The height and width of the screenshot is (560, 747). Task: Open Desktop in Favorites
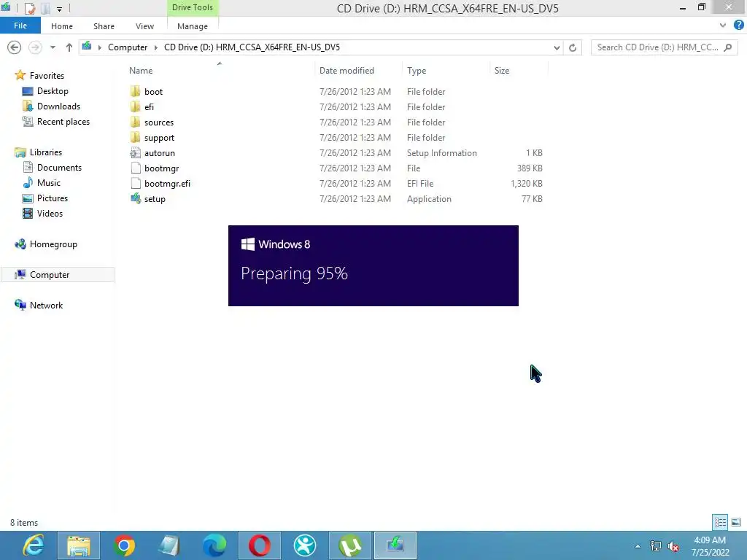[x=53, y=91]
